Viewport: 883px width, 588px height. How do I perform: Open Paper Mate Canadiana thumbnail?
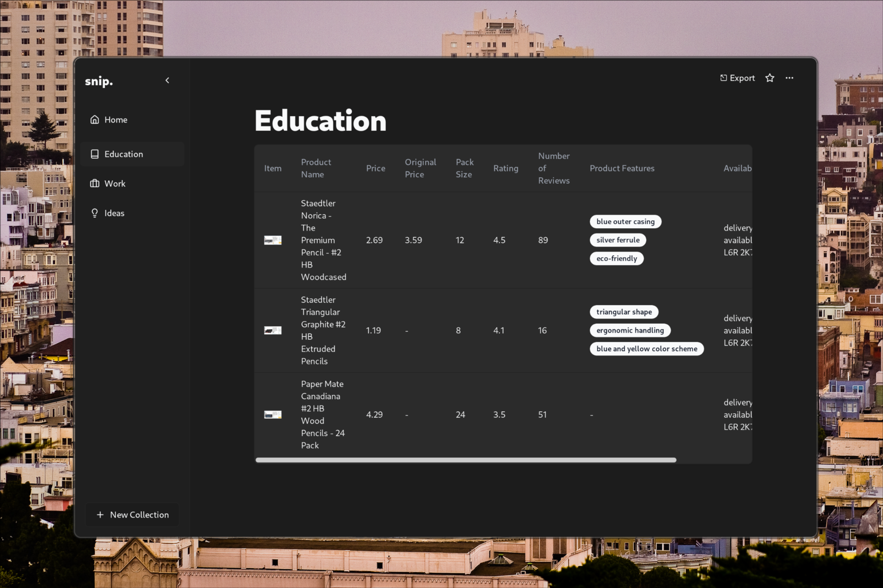pos(273,414)
